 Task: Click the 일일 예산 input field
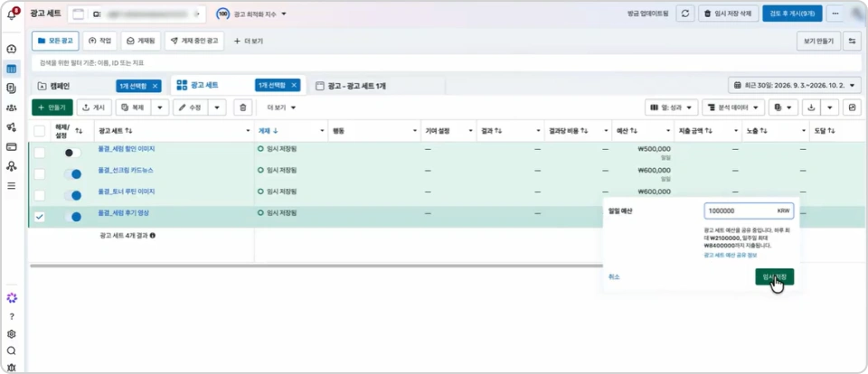click(749, 211)
